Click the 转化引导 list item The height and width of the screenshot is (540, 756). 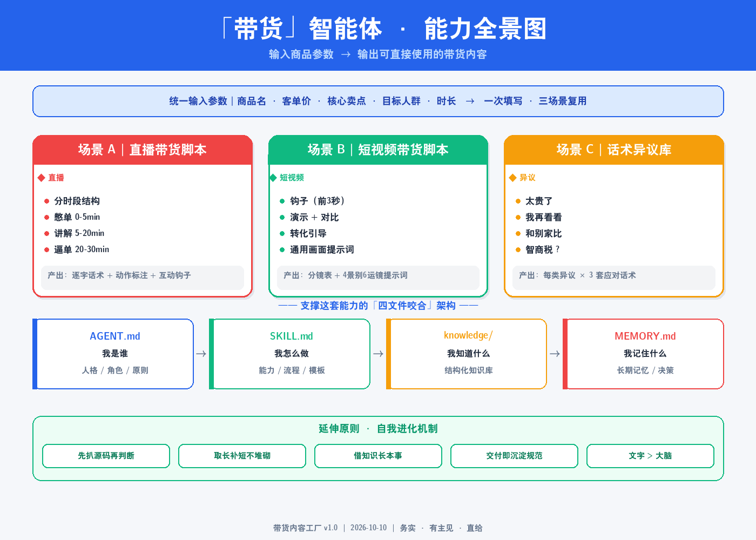point(303,233)
